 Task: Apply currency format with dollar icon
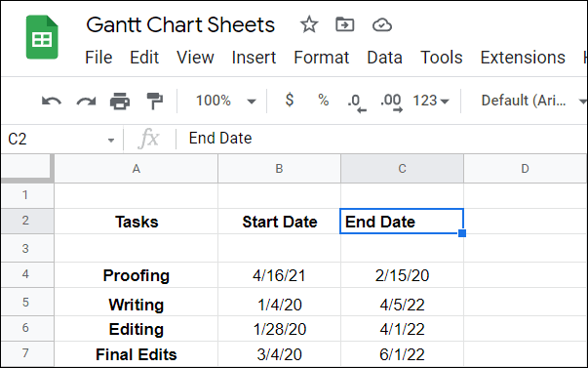click(290, 101)
